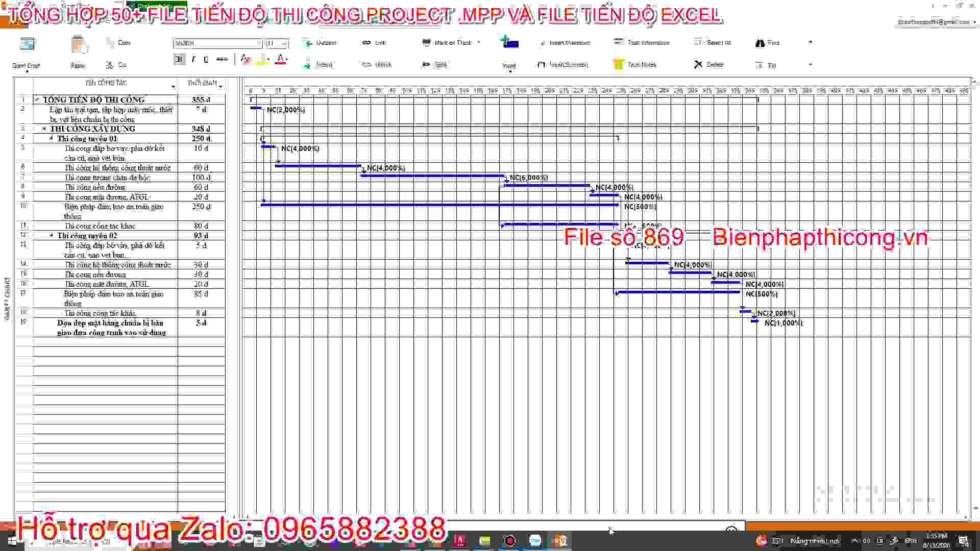Click the Unlink tasks button

[377, 65]
